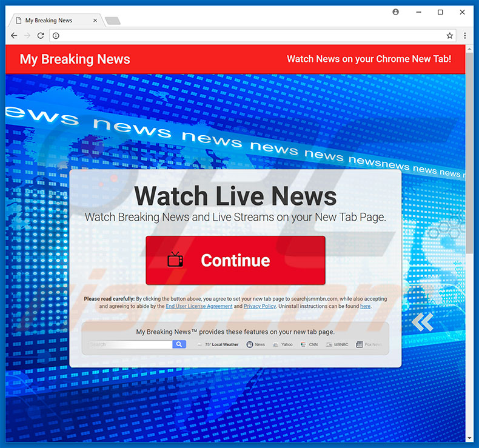The height and width of the screenshot is (448, 479).
Task: Open the Chrome three-dot menu
Action: [x=464, y=36]
